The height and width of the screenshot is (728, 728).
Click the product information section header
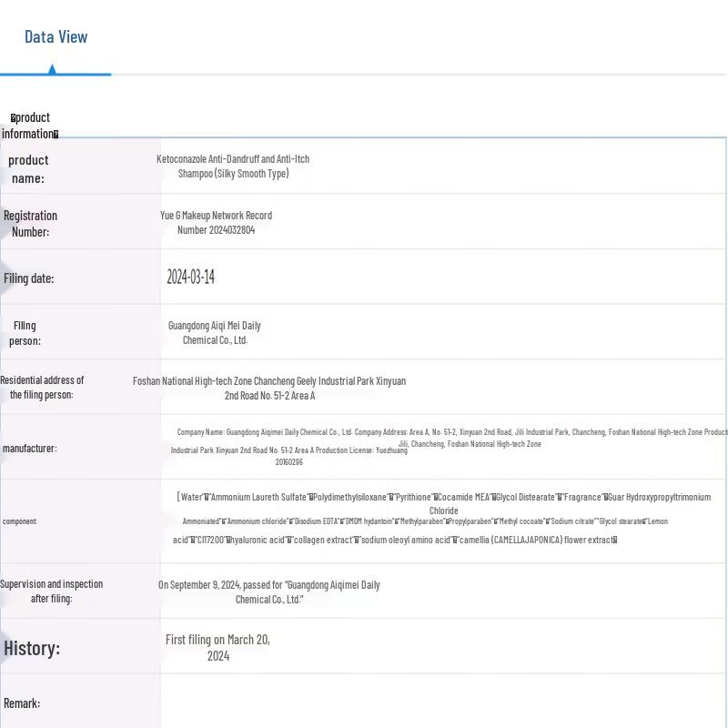pyautogui.click(x=30, y=126)
